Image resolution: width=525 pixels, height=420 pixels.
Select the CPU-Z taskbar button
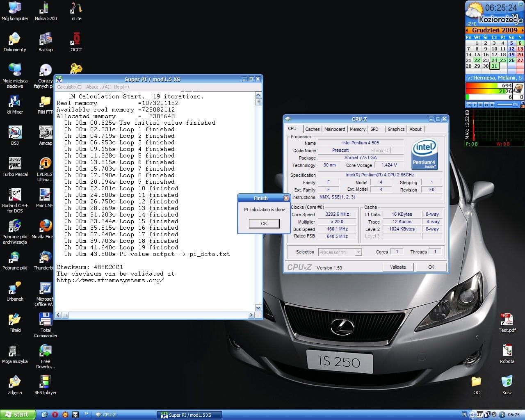[123, 415]
